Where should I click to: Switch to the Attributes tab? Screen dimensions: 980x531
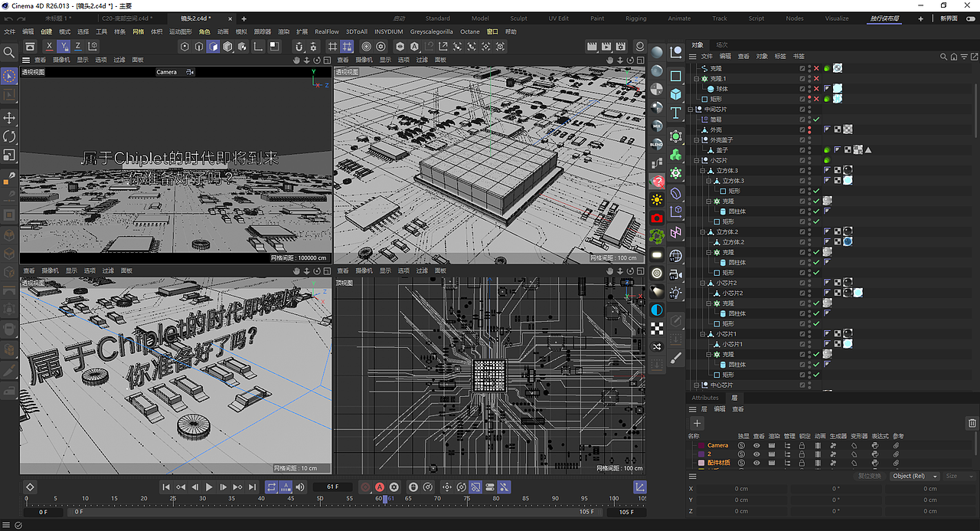click(705, 398)
